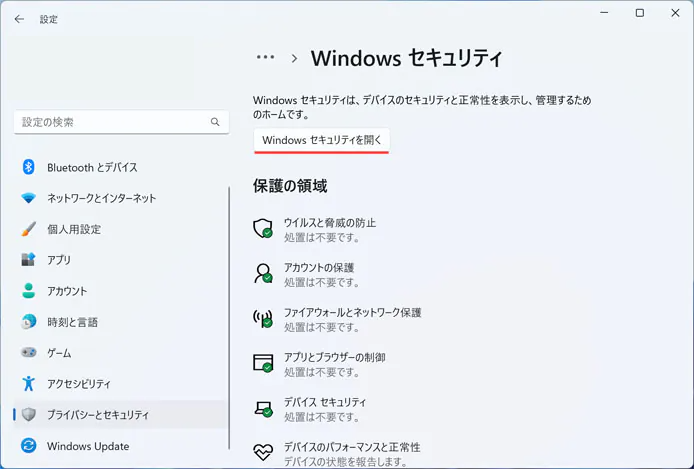Screen dimensions: 694x469
Task: Click the account protection person icon
Action: point(263,273)
